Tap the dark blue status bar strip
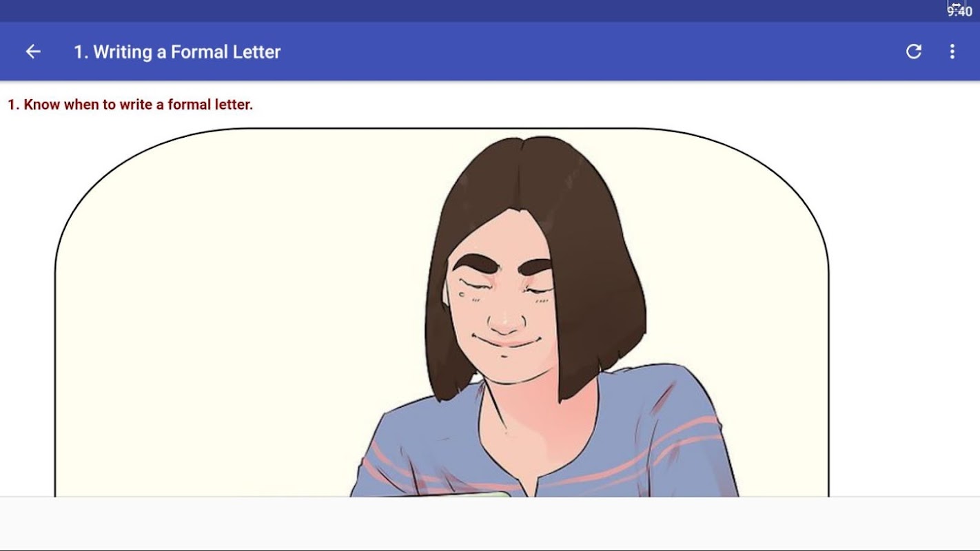This screenshot has width=980, height=551. click(x=469, y=11)
